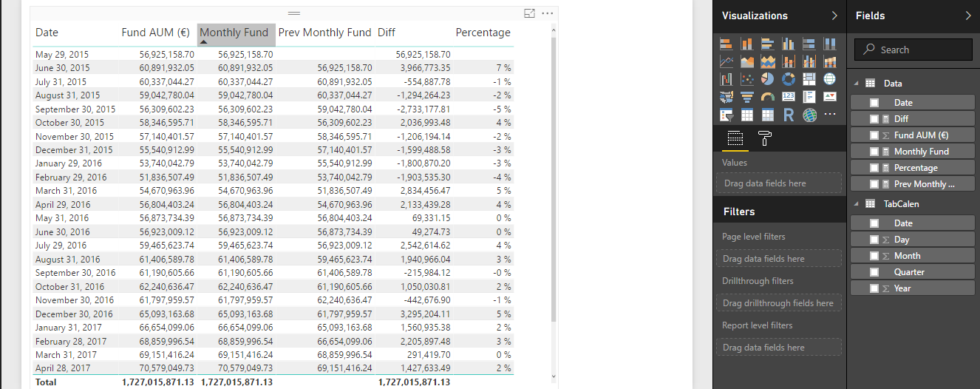The width and height of the screenshot is (980, 389).
Task: Sort by the Date column header
Action: (x=47, y=33)
